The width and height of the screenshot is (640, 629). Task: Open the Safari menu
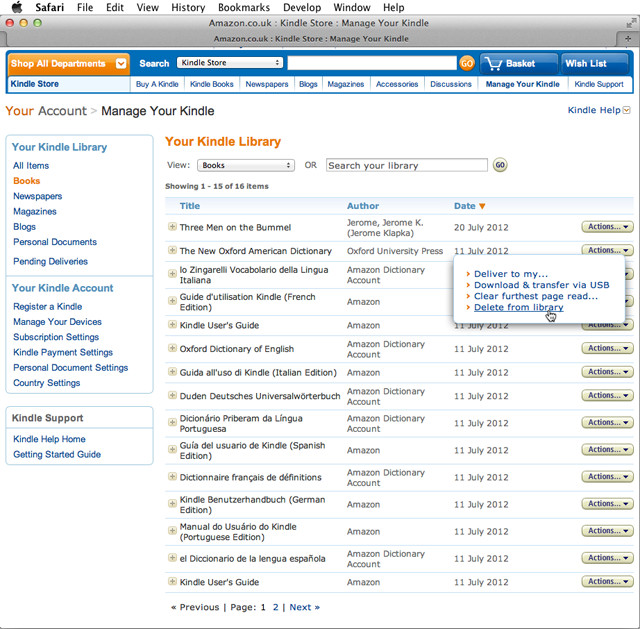pyautogui.click(x=49, y=7)
